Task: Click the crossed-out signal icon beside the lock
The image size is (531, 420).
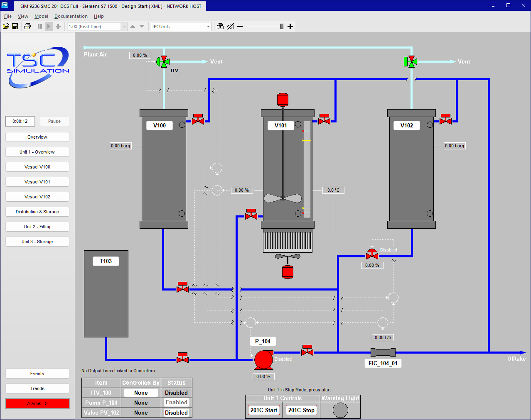Action: click(231, 26)
